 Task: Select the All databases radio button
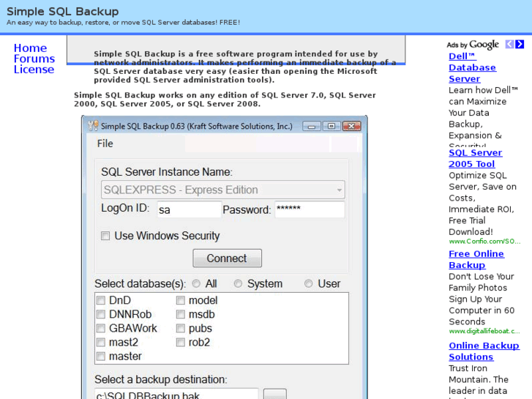(x=196, y=283)
